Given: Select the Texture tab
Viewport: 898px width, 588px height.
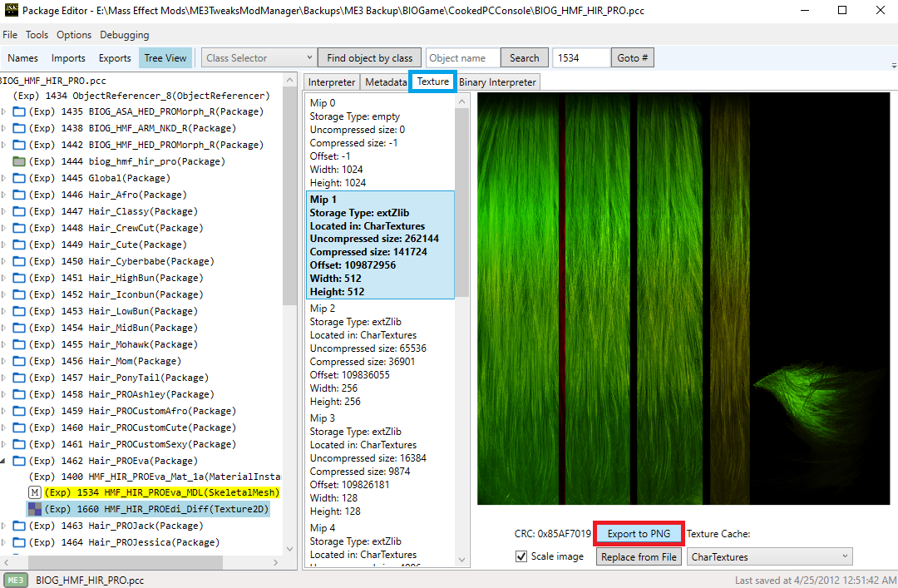Looking at the screenshot, I should pos(433,82).
